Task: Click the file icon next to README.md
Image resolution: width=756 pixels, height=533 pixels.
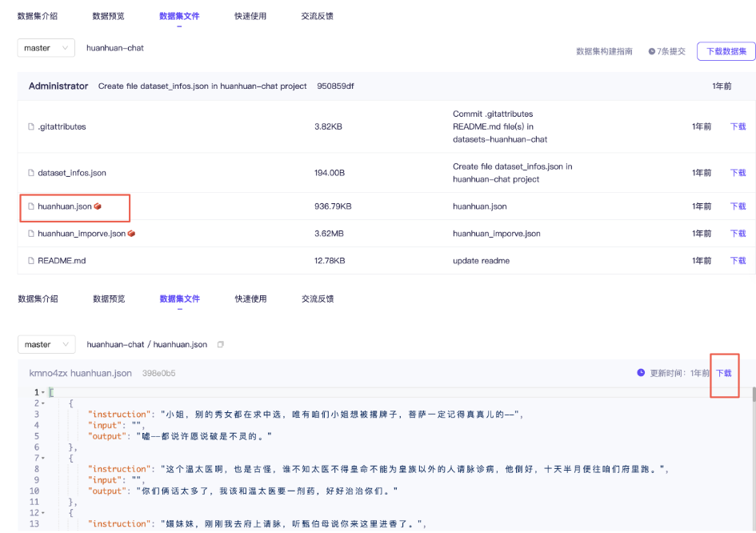Action: coord(30,260)
